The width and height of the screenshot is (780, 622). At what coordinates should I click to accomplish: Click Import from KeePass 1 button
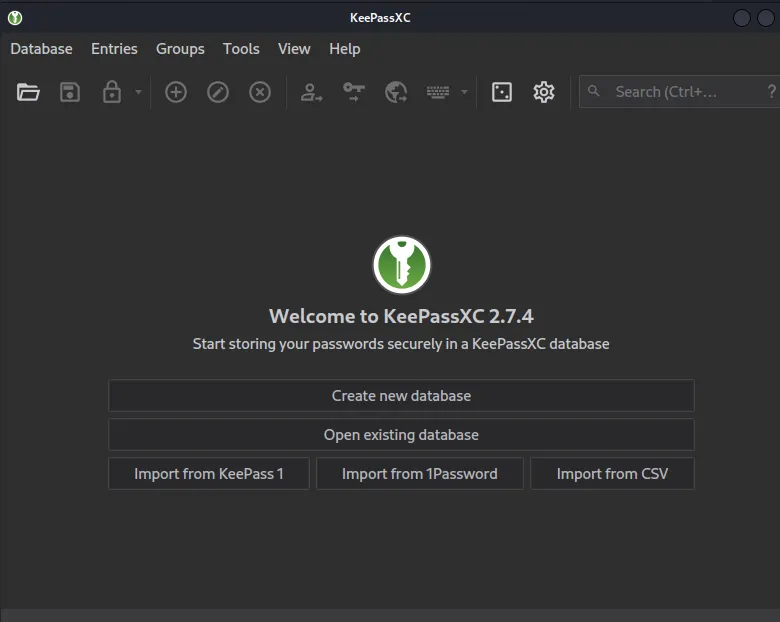209,474
